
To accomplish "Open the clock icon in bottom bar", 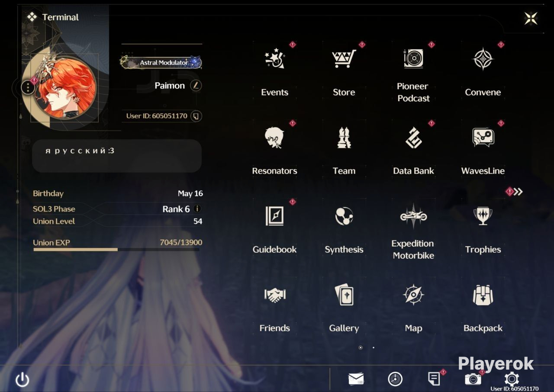I will [x=395, y=379].
